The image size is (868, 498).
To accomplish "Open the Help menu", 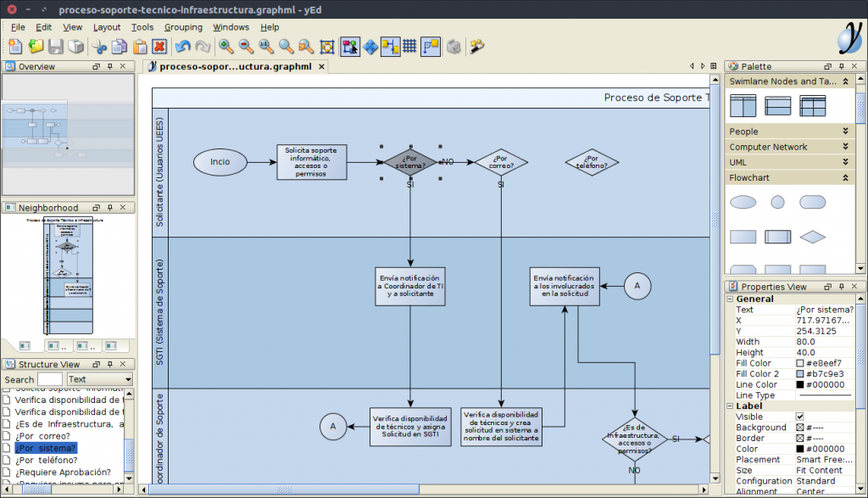I will tap(270, 27).
